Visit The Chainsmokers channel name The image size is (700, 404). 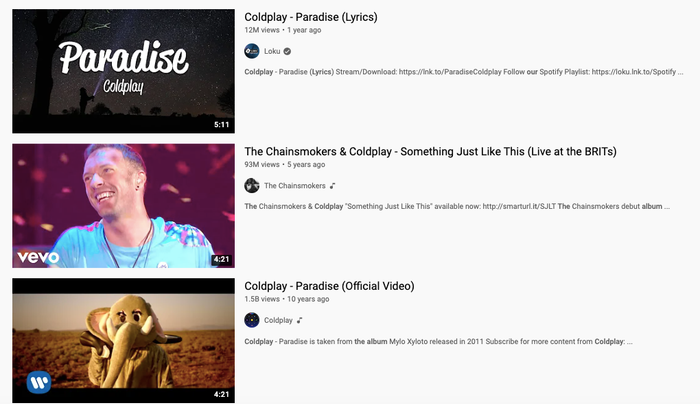pyautogui.click(x=295, y=186)
